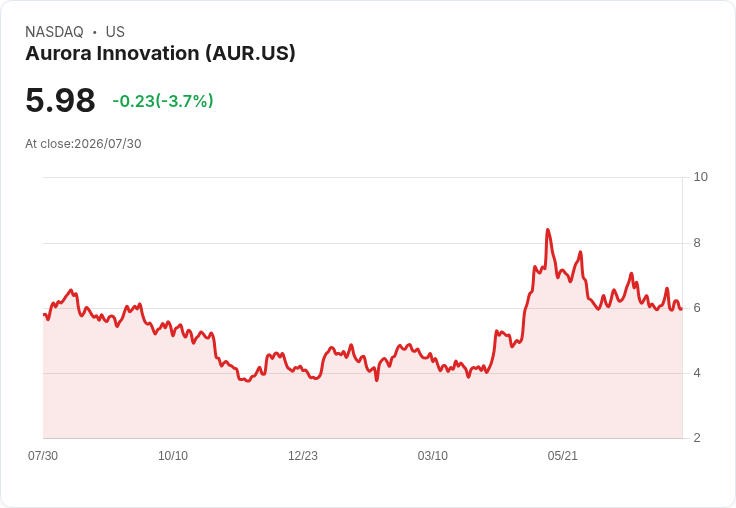
Task: Click the 4 y-axis price label
Action: [697, 373]
